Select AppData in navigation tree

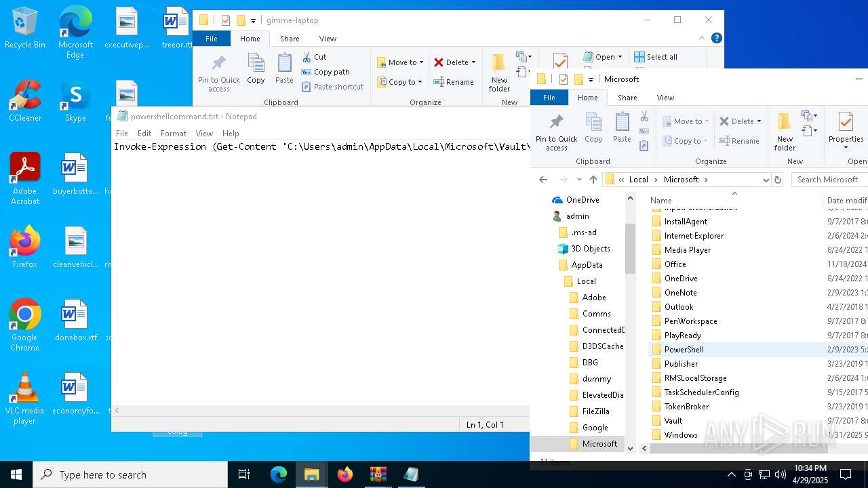(587, 265)
